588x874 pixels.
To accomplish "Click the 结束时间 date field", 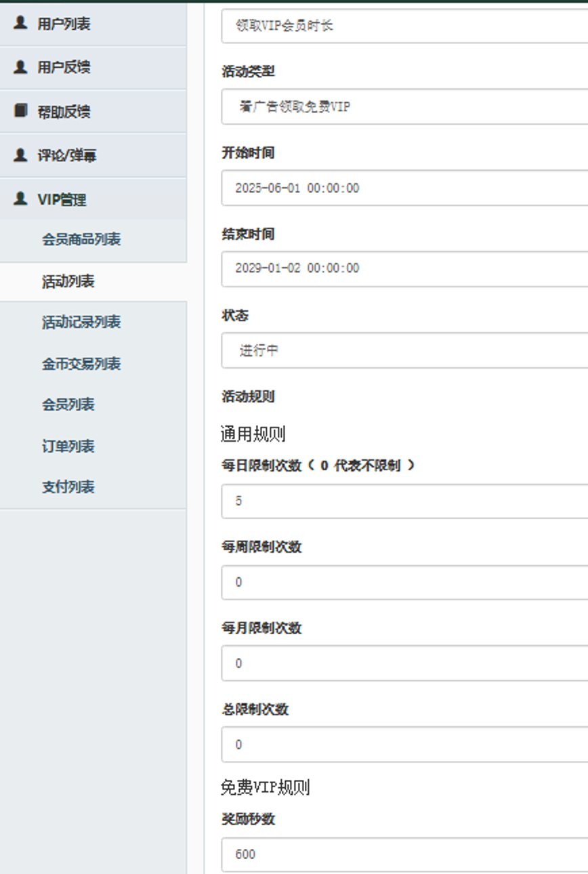I will [x=404, y=268].
